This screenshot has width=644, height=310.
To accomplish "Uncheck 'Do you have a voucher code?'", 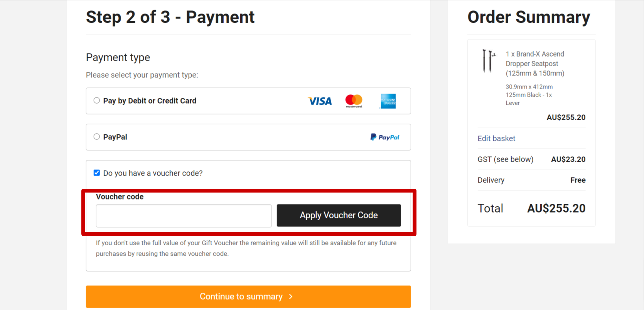I will tap(96, 173).
